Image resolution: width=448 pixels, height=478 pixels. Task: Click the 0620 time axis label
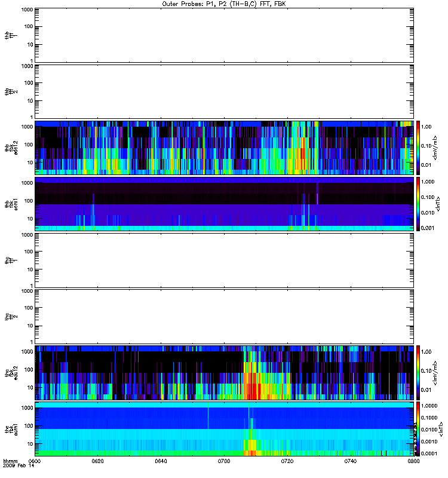pos(98,461)
